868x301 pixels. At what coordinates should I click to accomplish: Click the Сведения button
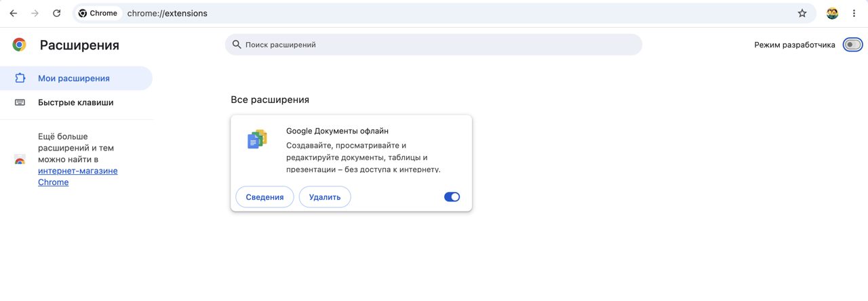264,197
